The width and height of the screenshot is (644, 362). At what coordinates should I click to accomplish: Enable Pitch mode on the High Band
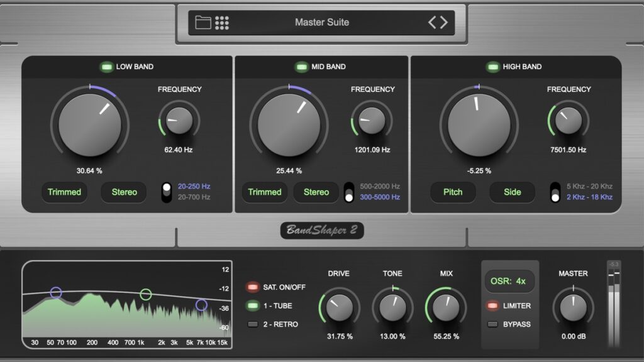click(x=452, y=192)
